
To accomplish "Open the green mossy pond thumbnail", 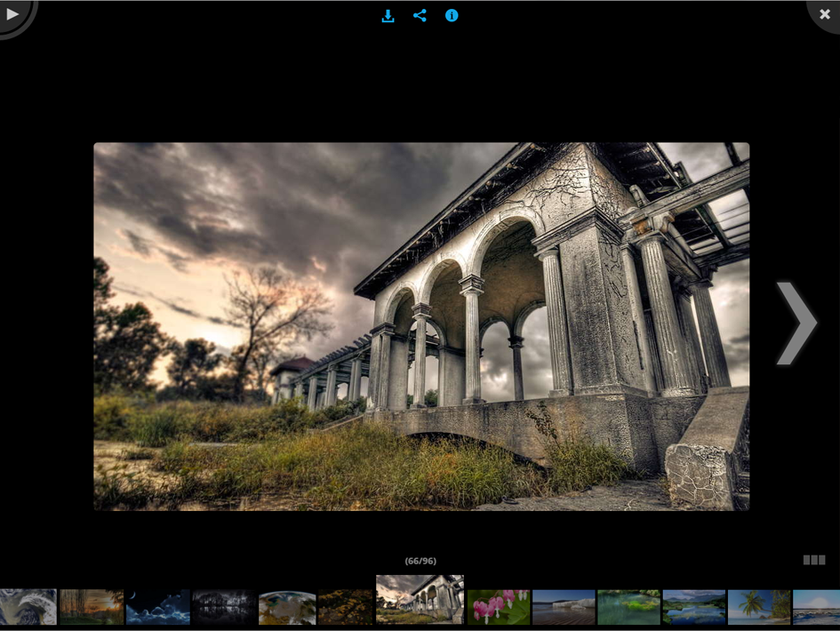I will point(629,607).
